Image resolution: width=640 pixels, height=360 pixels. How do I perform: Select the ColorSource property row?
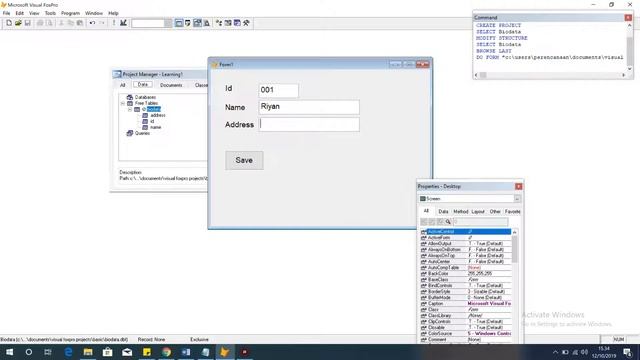click(x=466, y=333)
